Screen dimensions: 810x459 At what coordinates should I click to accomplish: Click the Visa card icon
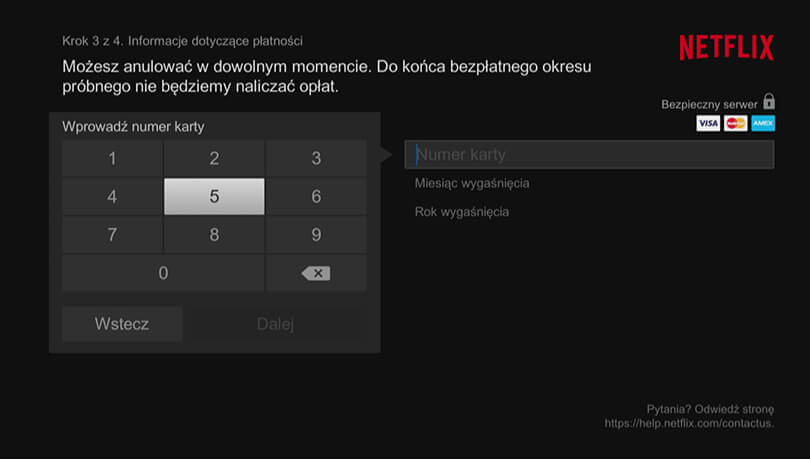(x=708, y=123)
